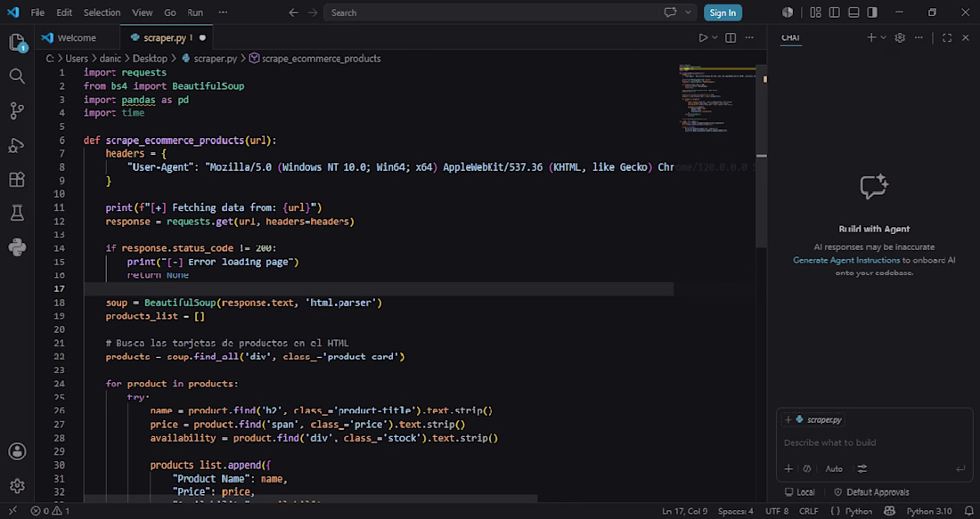Maximize the chat panel size

pyautogui.click(x=947, y=37)
